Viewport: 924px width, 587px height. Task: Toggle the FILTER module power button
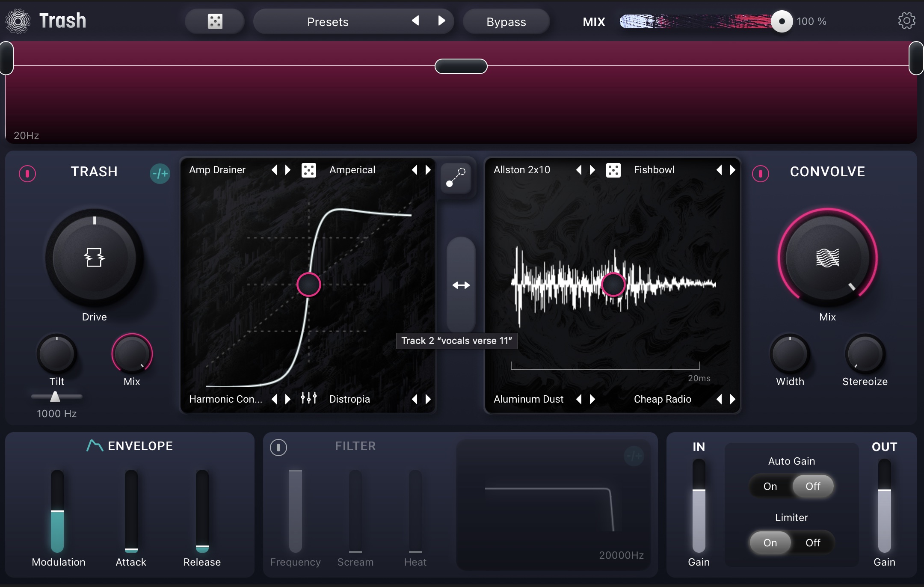278,447
